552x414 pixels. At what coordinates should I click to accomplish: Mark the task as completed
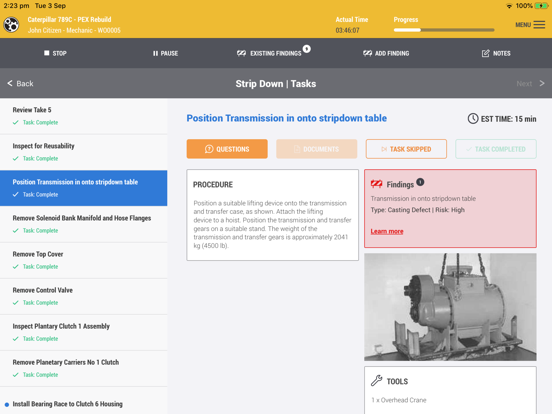click(x=496, y=149)
